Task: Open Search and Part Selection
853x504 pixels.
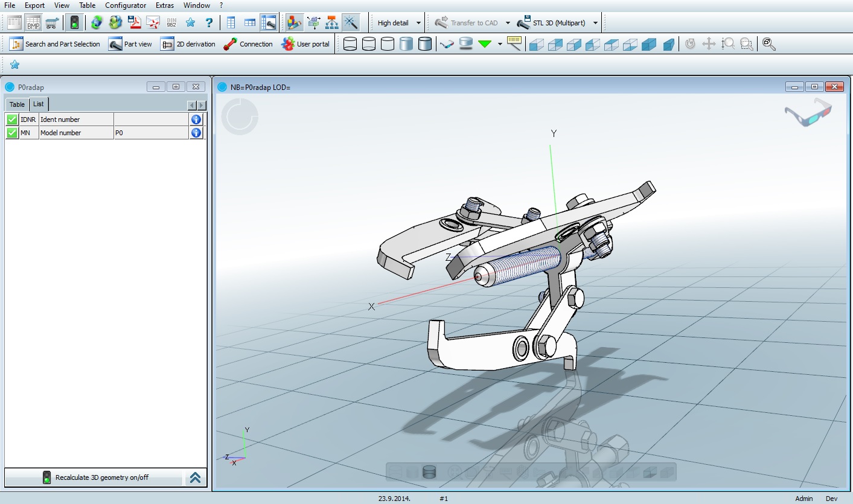Action: coord(54,44)
